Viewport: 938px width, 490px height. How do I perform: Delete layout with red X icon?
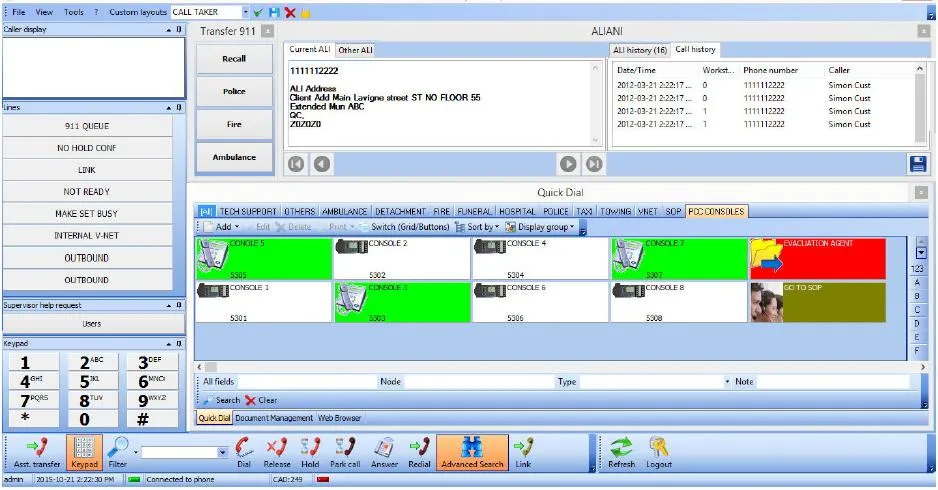[x=290, y=12]
